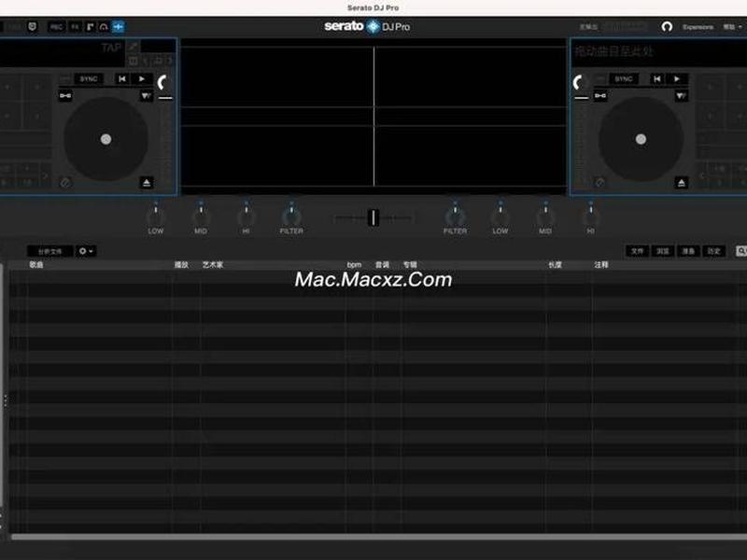This screenshot has width=747, height=560.
Task: Click the left panel resize handle dots
Action: (6, 400)
